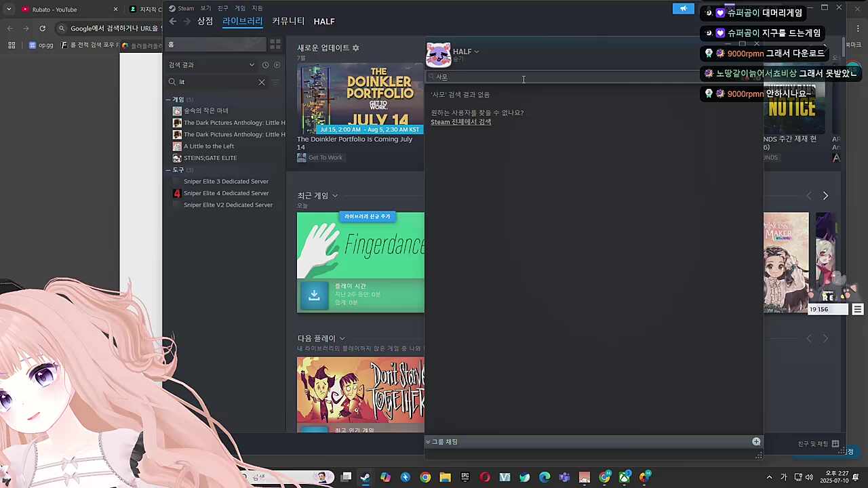Open the 커뮤니티 tab in Steam

288,21
